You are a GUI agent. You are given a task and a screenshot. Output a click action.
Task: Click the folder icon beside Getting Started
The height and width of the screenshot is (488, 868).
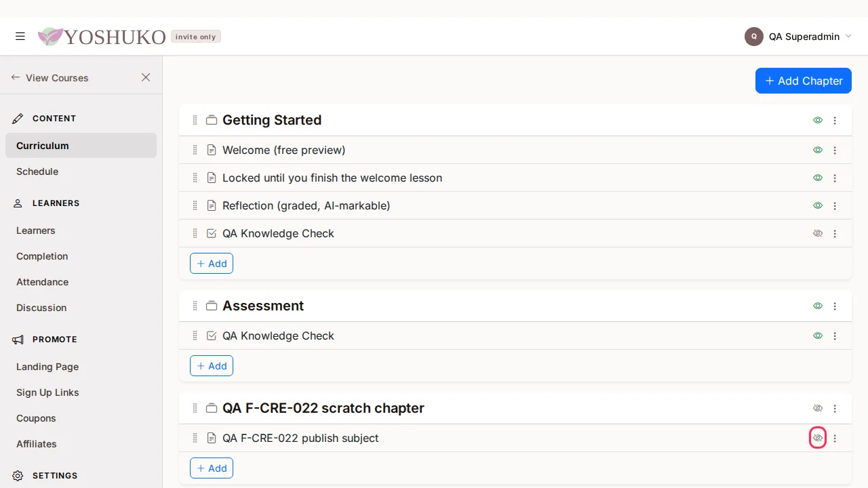pos(212,120)
